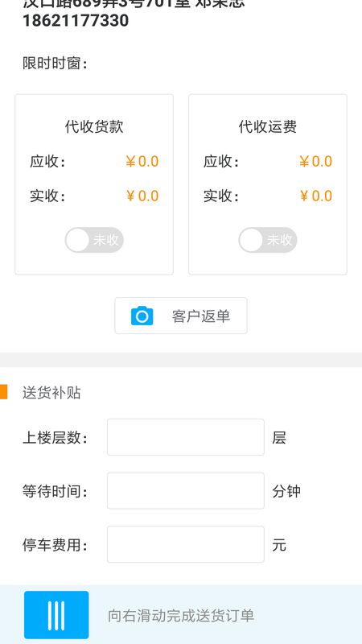Tap the 应收 amount in 代收货款
362x644 pixels.
142,162
